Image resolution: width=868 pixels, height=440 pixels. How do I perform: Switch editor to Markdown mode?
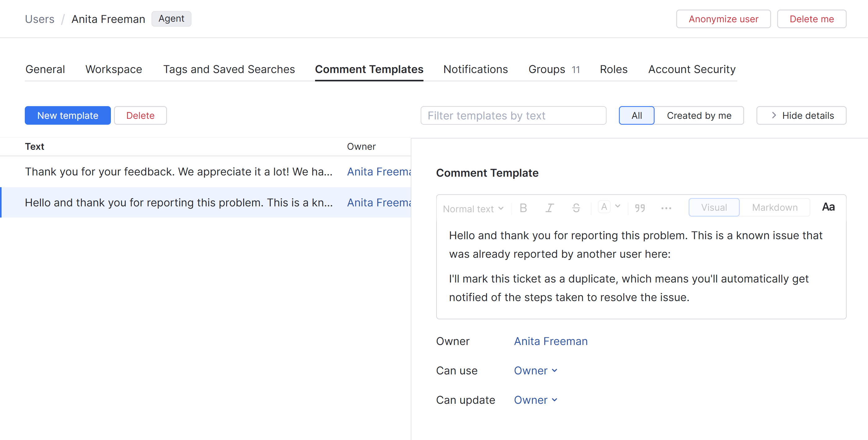pyautogui.click(x=775, y=207)
